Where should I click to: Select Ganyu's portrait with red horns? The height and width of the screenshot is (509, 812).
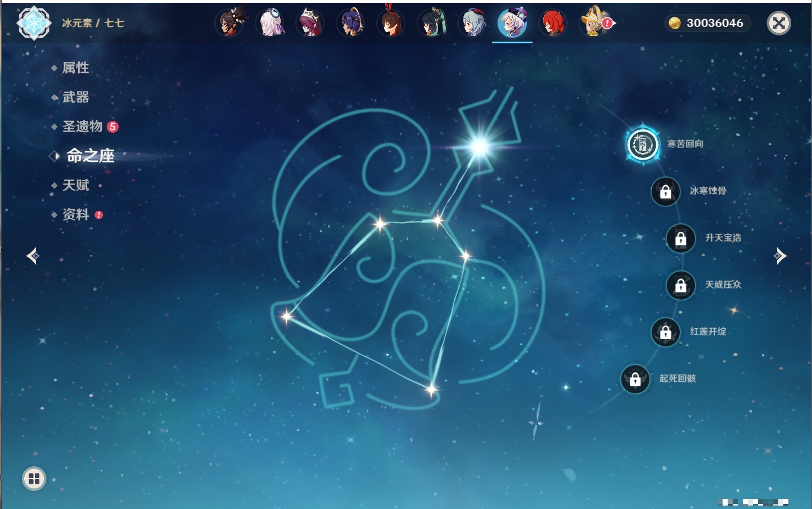(x=472, y=23)
